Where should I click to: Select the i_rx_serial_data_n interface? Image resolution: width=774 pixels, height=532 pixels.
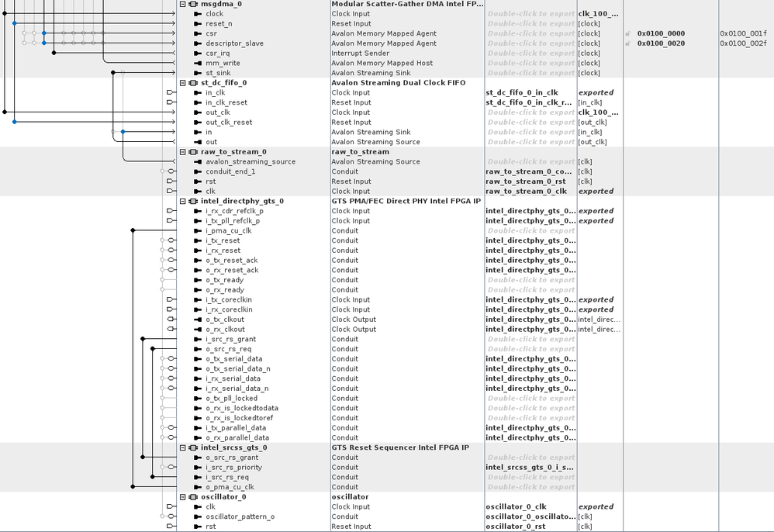[237, 389]
